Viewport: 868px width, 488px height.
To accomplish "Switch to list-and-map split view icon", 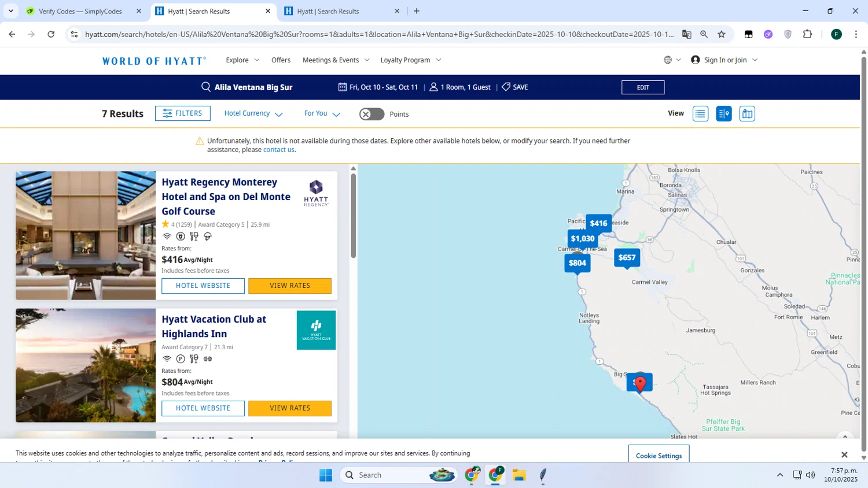I will click(x=724, y=114).
